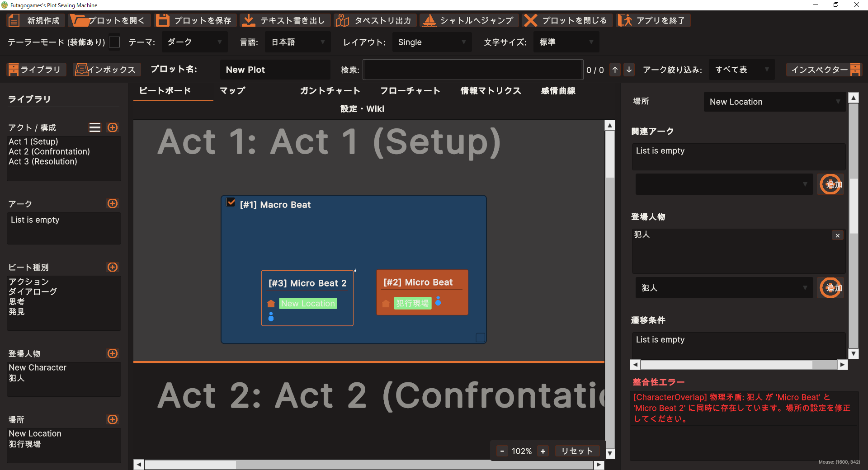Open the 言語 dropdown showing 日本語
This screenshot has height=470, width=868.
(298, 42)
